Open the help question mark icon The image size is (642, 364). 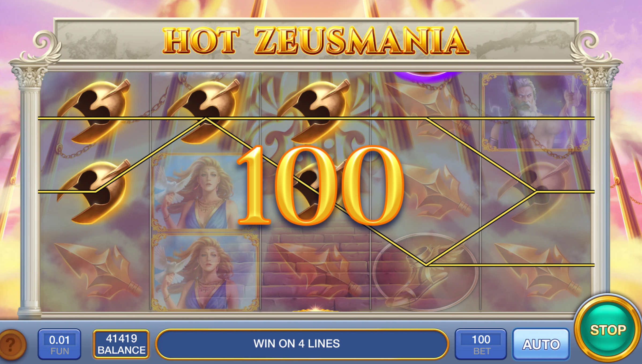(12, 345)
